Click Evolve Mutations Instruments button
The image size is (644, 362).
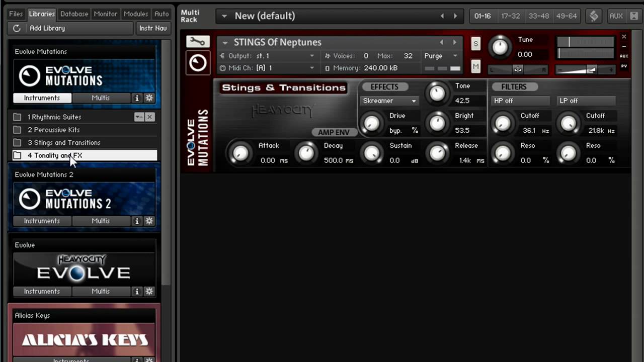pyautogui.click(x=42, y=98)
